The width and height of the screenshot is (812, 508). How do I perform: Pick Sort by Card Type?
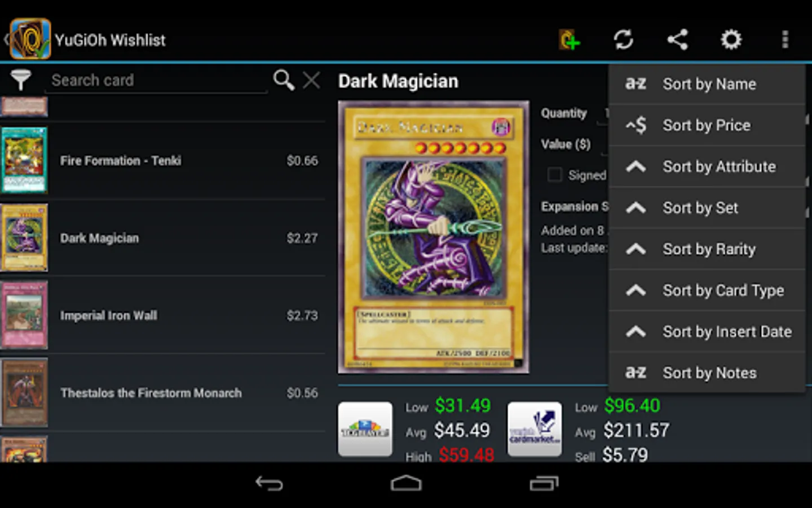point(707,290)
